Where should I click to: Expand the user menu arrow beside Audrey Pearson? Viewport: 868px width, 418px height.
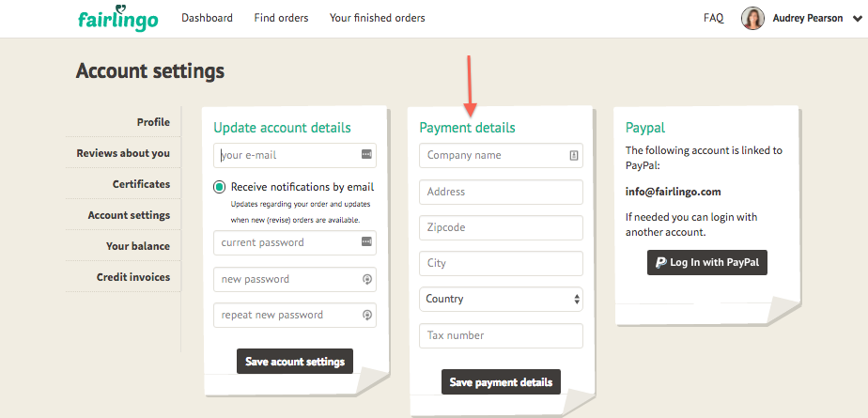pos(853,19)
